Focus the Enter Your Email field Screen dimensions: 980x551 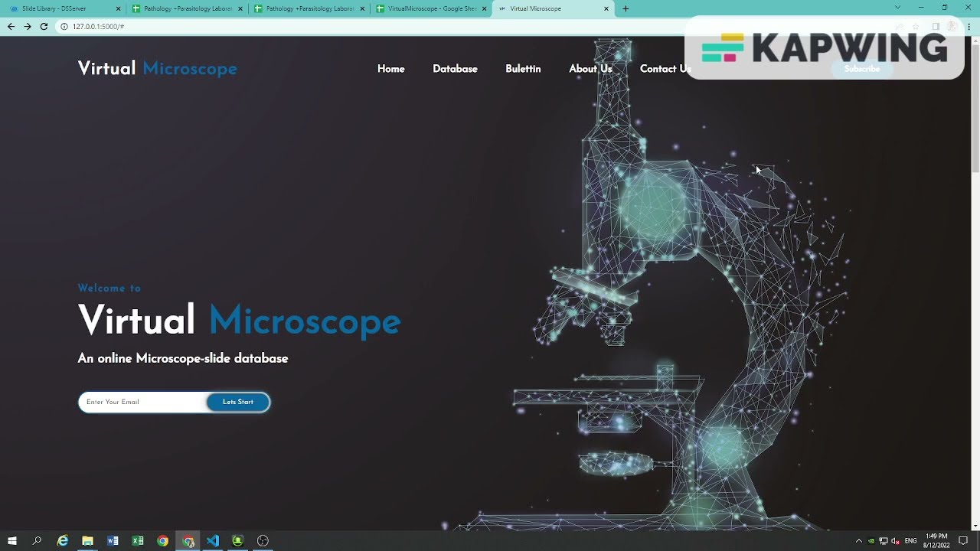(x=143, y=402)
